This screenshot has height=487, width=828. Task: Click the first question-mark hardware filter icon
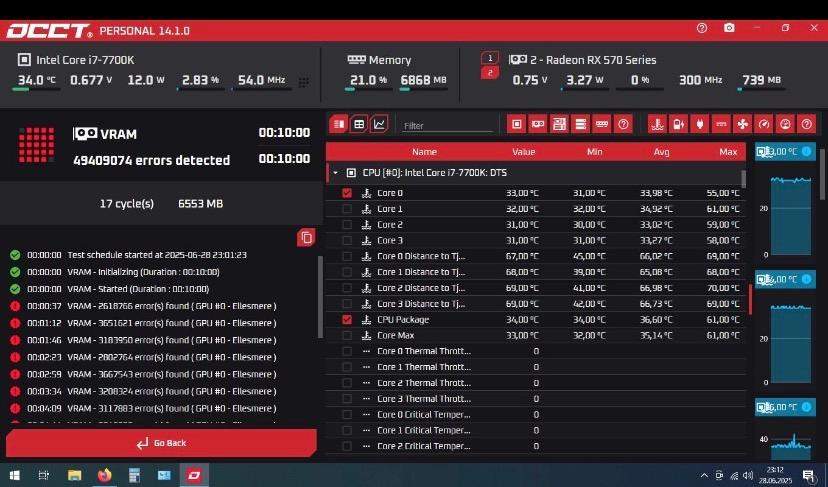tap(623, 124)
